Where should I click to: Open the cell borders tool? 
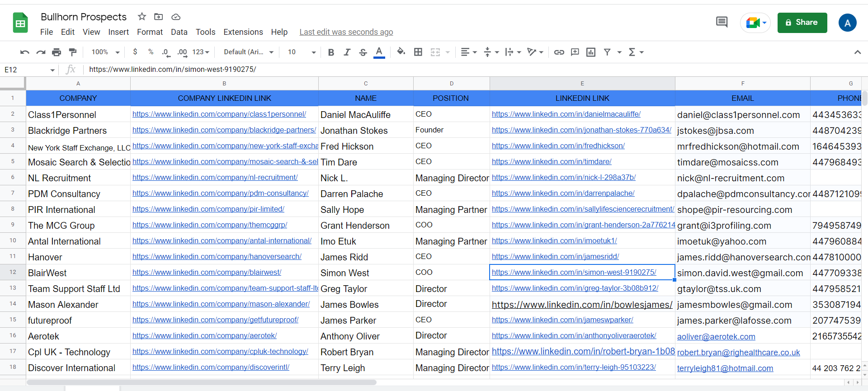click(418, 52)
